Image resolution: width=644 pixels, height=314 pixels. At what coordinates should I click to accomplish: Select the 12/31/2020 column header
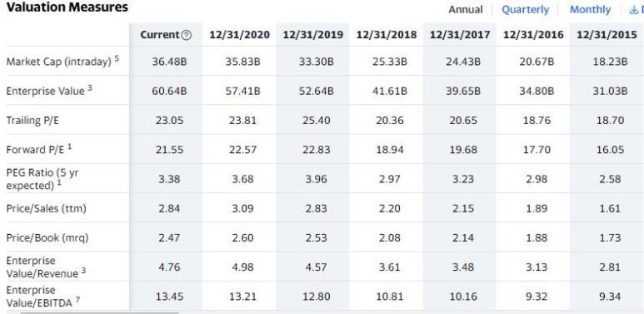click(x=239, y=35)
